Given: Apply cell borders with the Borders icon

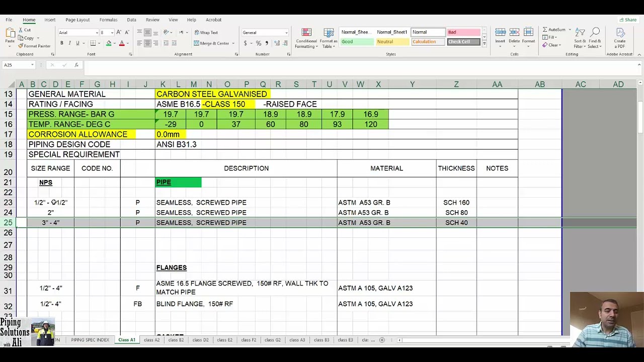Looking at the screenshot, I should click(x=94, y=43).
